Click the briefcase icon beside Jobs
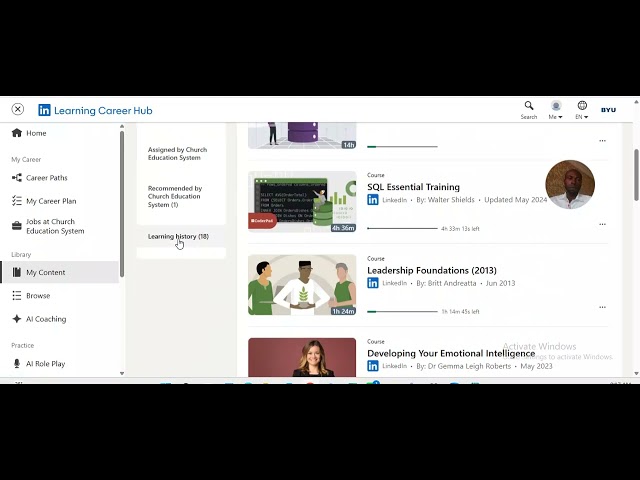Screen dimensions: 640x480 pos(17,226)
